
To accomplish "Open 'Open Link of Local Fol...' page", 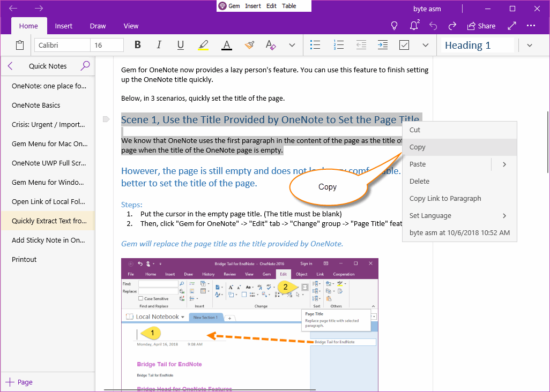I will (x=48, y=201).
